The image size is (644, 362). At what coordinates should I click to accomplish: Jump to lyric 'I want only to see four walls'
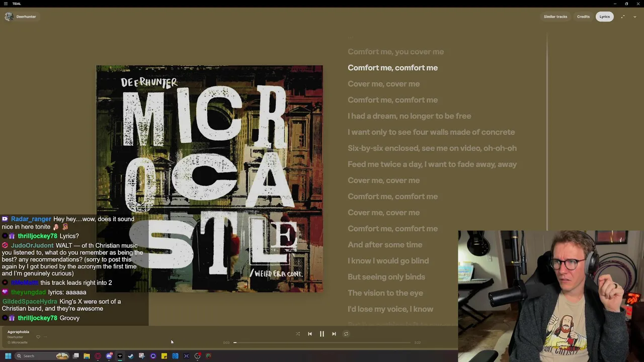(x=431, y=132)
